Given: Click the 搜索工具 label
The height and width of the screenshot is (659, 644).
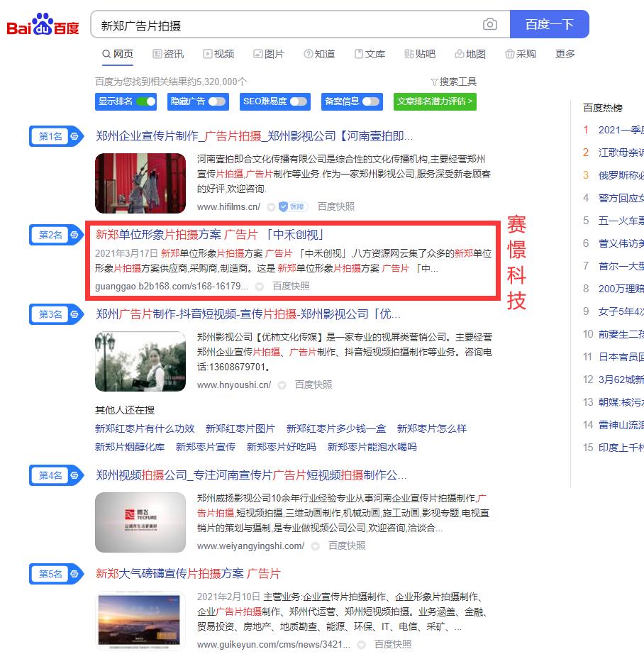Looking at the screenshot, I should (458, 82).
